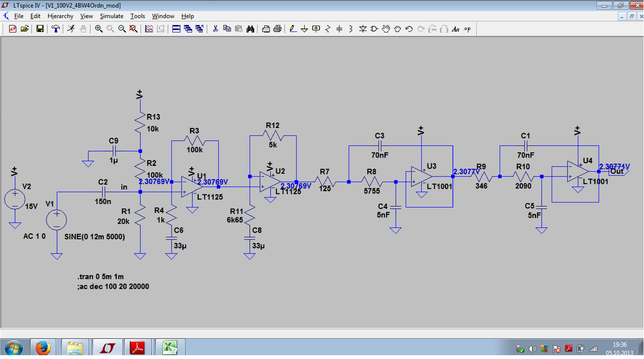Click the Print icon
Image resolution: width=644 pixels, height=359 pixels.
[x=278, y=29]
